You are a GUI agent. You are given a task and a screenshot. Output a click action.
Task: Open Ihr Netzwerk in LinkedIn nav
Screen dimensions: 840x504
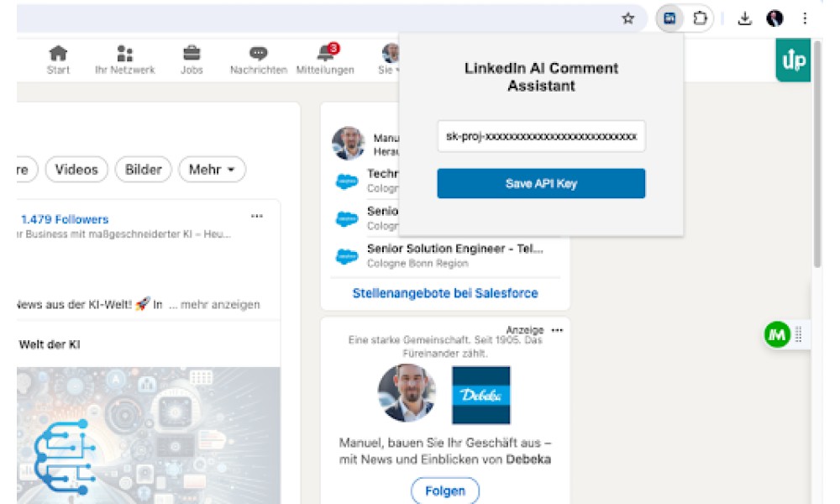[125, 60]
